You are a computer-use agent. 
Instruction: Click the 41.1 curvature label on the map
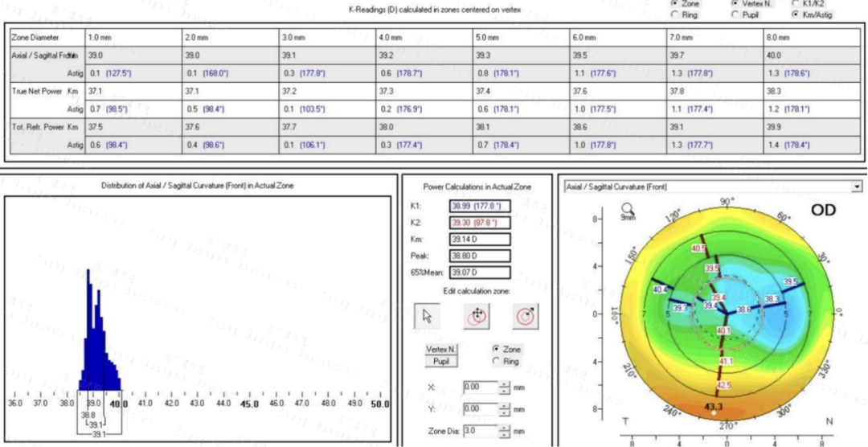[725, 361]
